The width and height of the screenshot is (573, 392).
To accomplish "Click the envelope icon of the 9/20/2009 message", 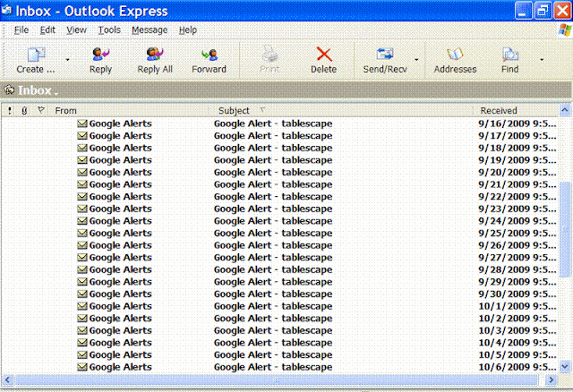I will click(82, 172).
